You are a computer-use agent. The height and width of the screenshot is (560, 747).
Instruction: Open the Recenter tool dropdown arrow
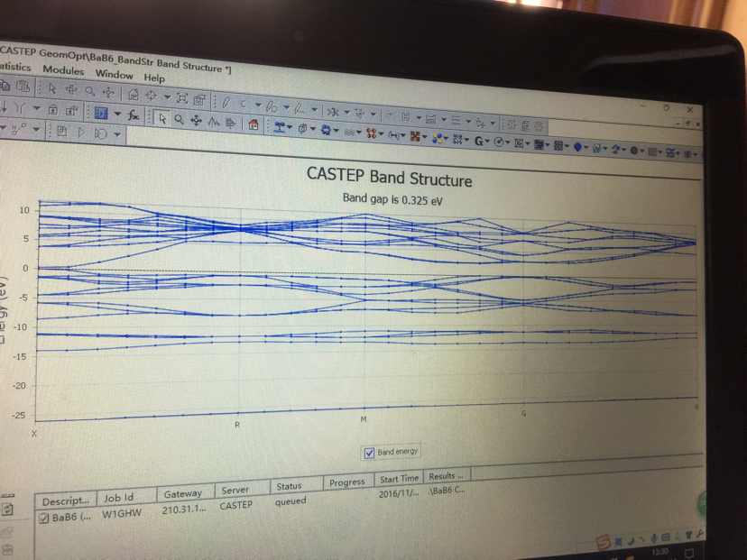click(167, 96)
